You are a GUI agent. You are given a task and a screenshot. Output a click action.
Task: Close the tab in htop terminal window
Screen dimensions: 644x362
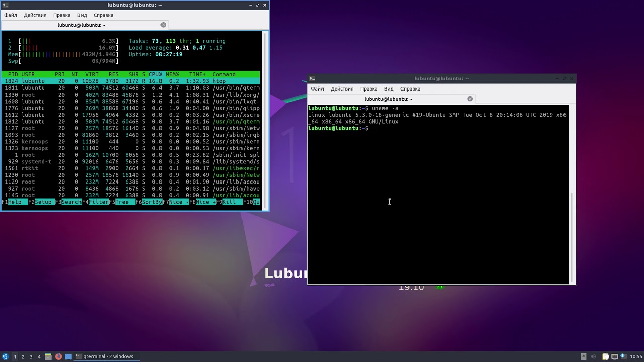tap(163, 25)
